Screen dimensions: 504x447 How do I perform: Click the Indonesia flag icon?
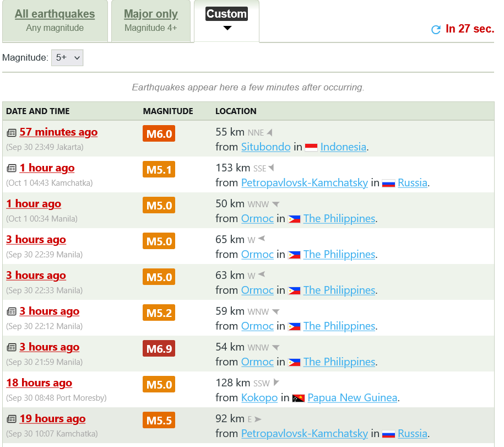click(311, 147)
